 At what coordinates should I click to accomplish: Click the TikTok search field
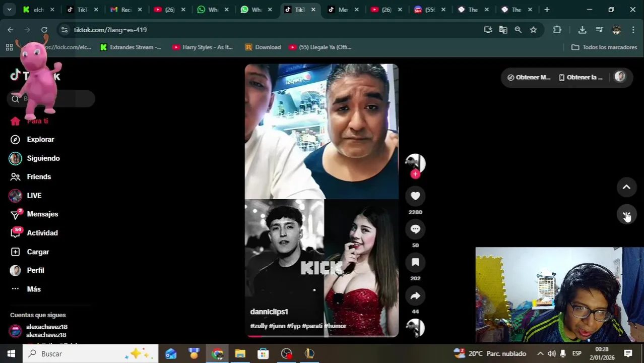click(50, 99)
